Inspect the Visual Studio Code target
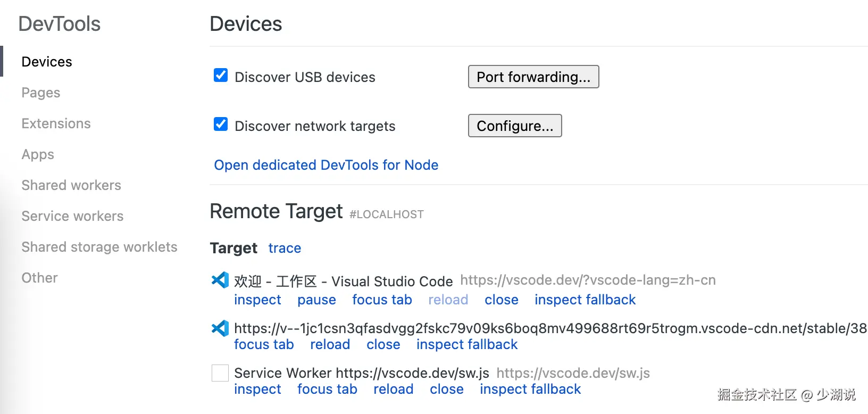Image resolution: width=868 pixels, height=414 pixels. pyautogui.click(x=257, y=300)
